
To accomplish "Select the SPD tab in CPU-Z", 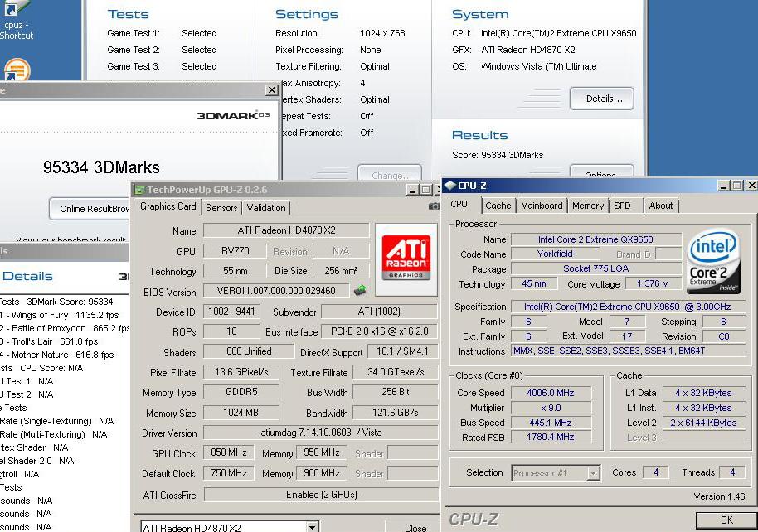I will [622, 206].
